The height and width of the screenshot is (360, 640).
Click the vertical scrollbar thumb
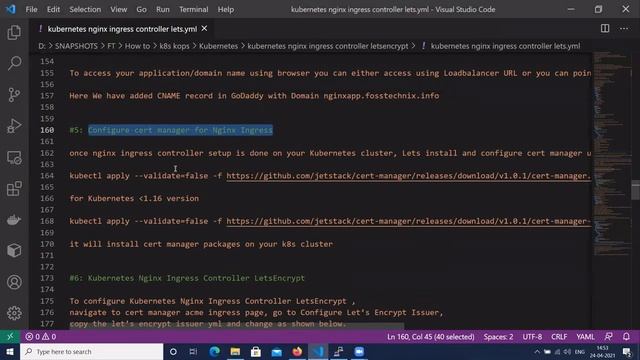tap(636, 190)
